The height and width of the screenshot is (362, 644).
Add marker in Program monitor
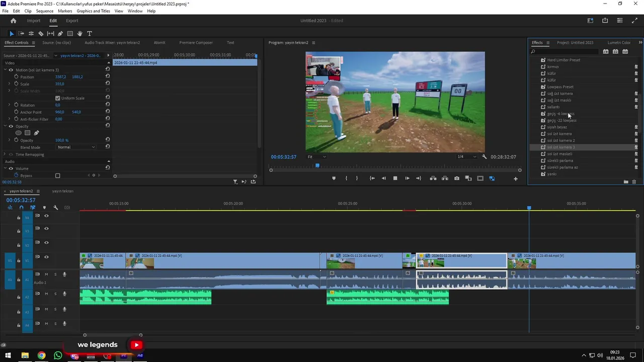pyautogui.click(x=334, y=178)
